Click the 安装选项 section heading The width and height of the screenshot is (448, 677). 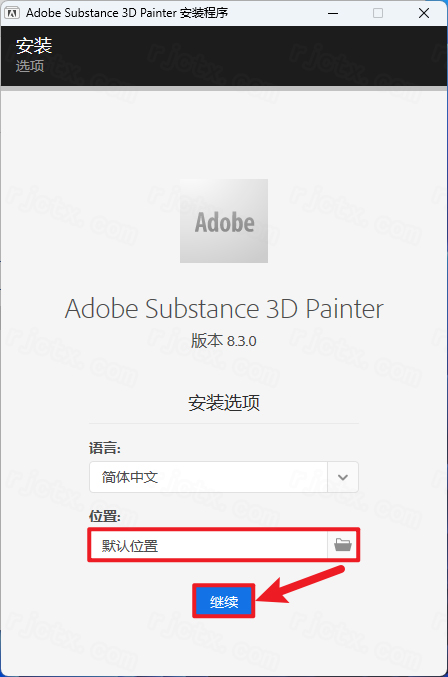(x=224, y=403)
